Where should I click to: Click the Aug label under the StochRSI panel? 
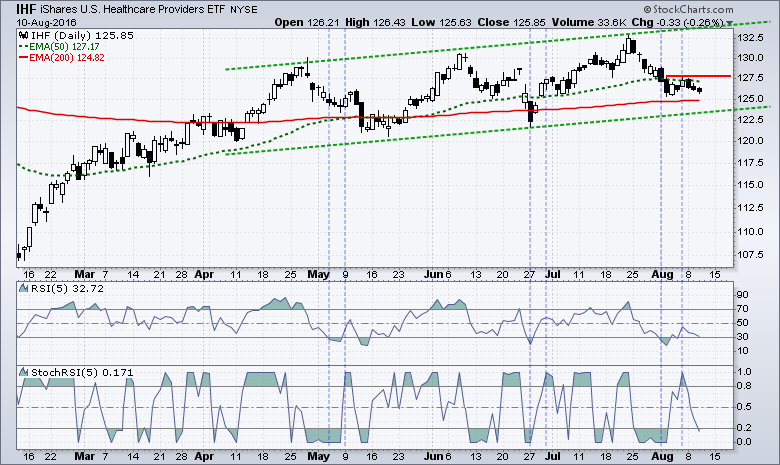coord(663,456)
